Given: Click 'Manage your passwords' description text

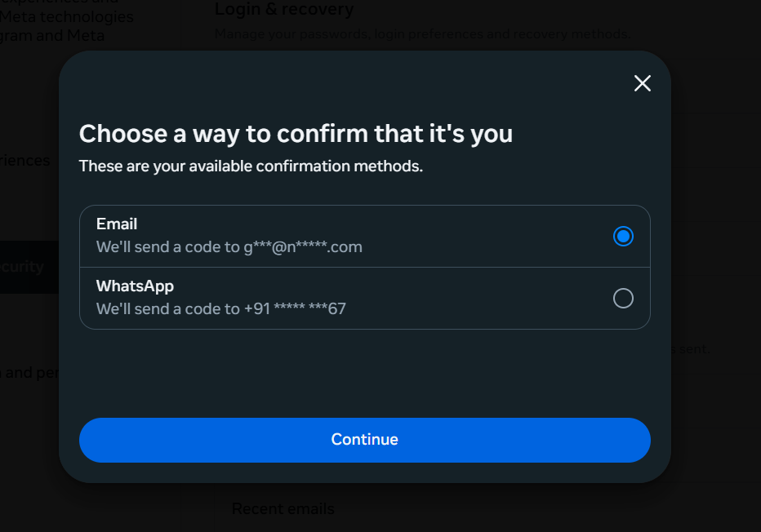Looking at the screenshot, I should coord(421,34).
